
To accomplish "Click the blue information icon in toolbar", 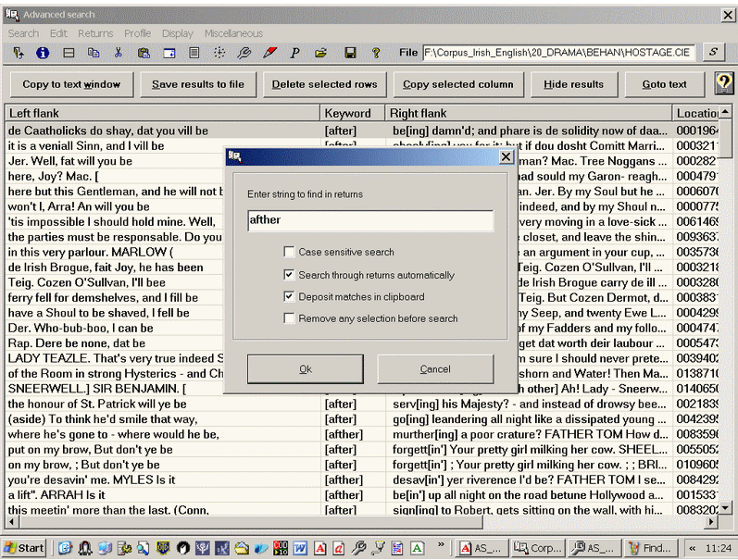I will [x=43, y=53].
